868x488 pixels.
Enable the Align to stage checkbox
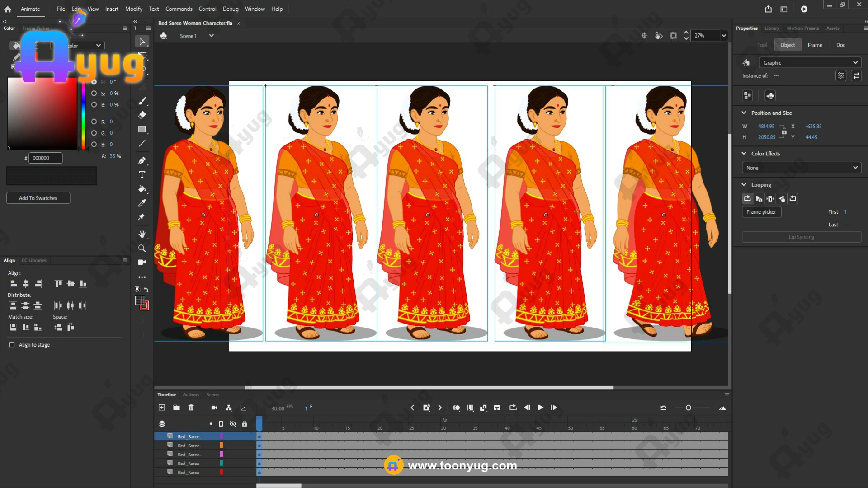[x=12, y=345]
